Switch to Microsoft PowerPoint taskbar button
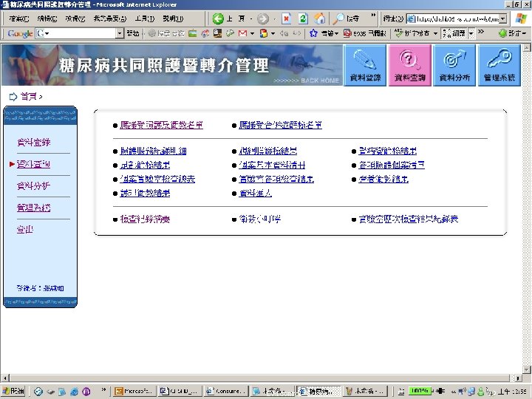532x399 pixels. tap(134, 391)
